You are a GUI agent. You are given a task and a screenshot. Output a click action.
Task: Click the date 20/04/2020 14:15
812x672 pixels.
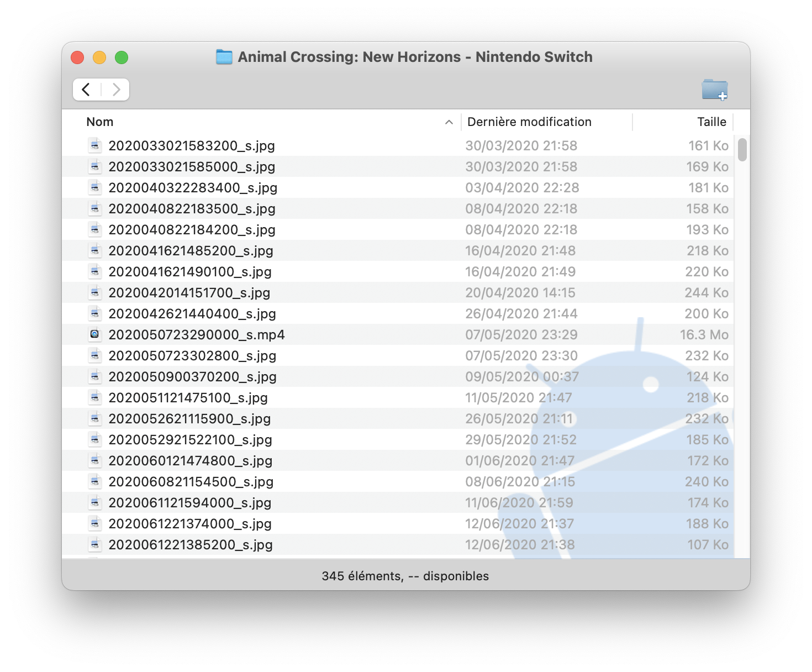tap(520, 293)
